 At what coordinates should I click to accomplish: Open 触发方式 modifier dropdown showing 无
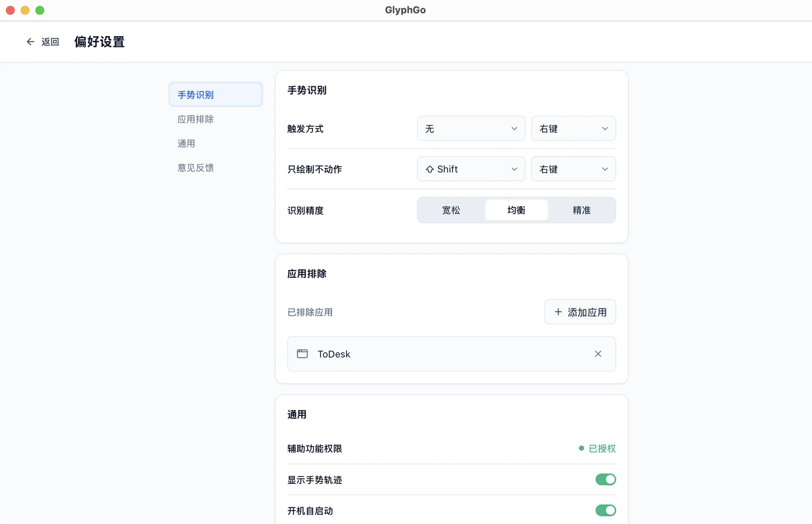point(471,129)
